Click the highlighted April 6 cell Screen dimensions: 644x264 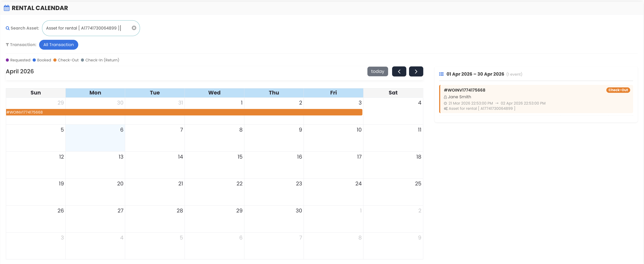coord(95,138)
